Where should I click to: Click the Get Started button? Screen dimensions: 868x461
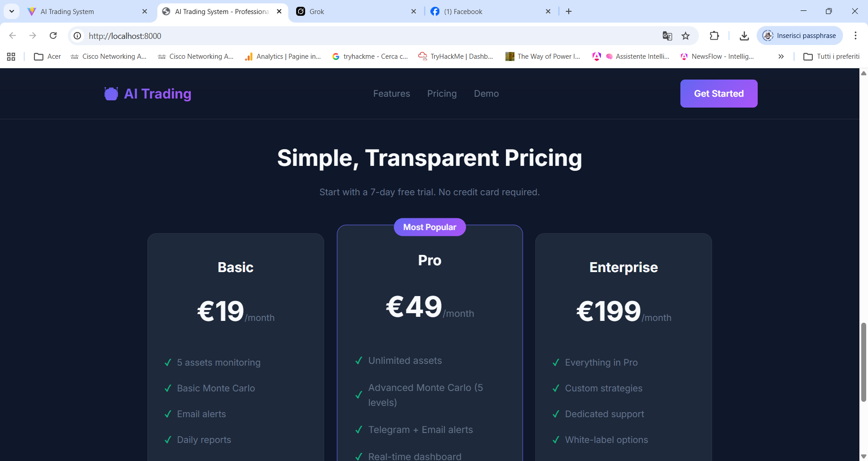tap(719, 94)
